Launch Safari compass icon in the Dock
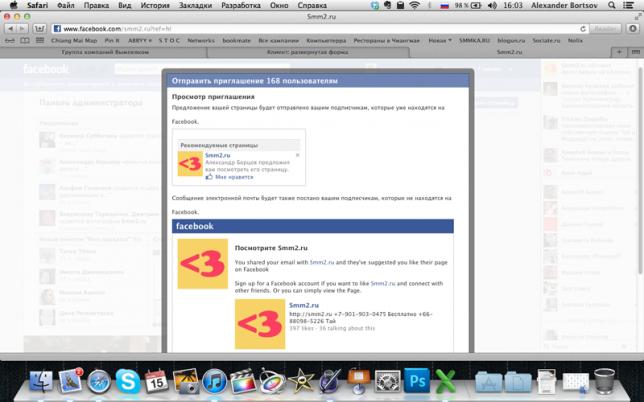 coord(99,381)
